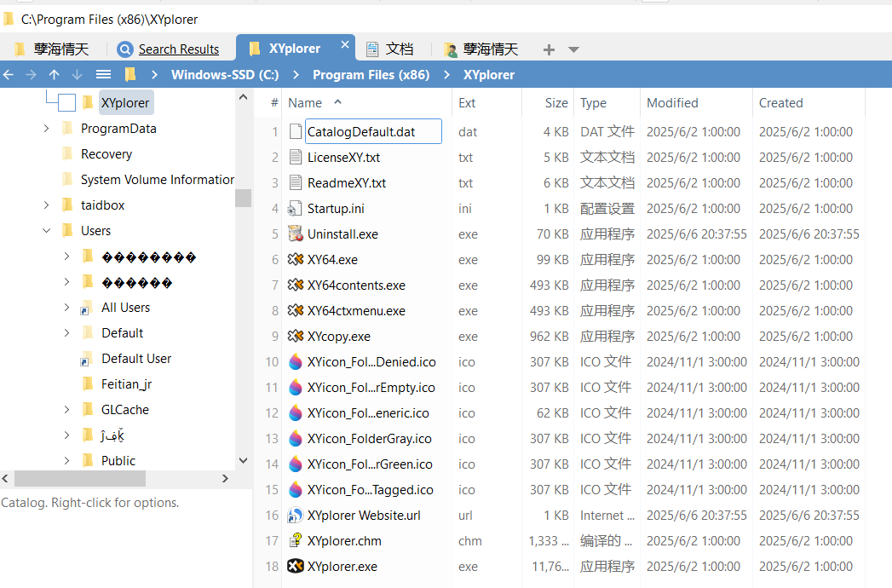The image size is (892, 588).
Task: Click XYplorer breadcrumb segment
Action: 489,75
